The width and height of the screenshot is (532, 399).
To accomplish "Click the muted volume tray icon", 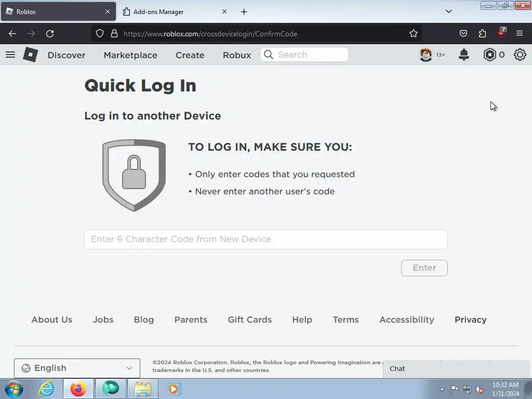I will 480,389.
